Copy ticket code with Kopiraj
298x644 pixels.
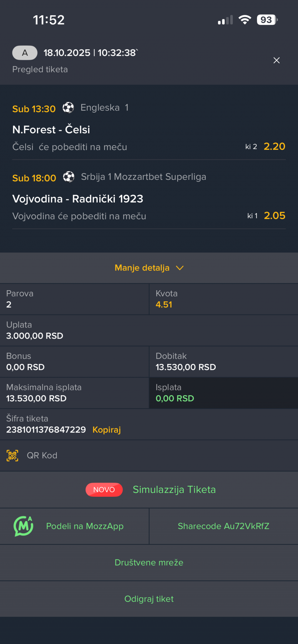106,430
